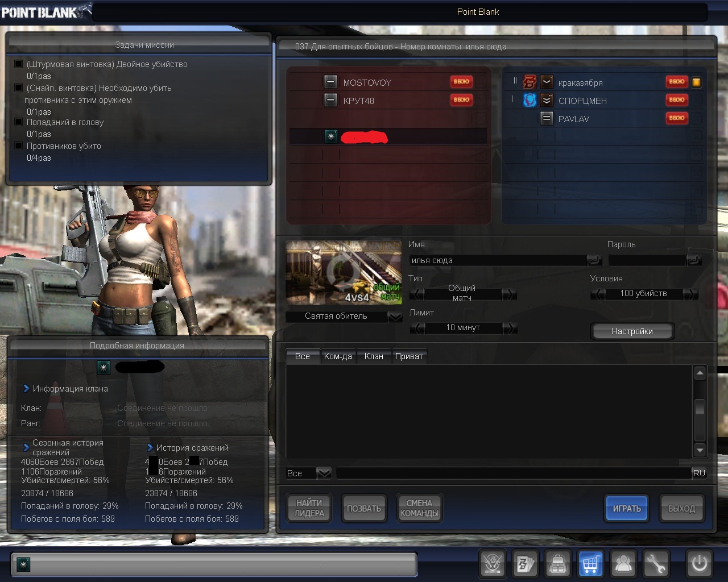Click the Настройки button
Viewport: 728px width, 582px height.
pos(632,331)
